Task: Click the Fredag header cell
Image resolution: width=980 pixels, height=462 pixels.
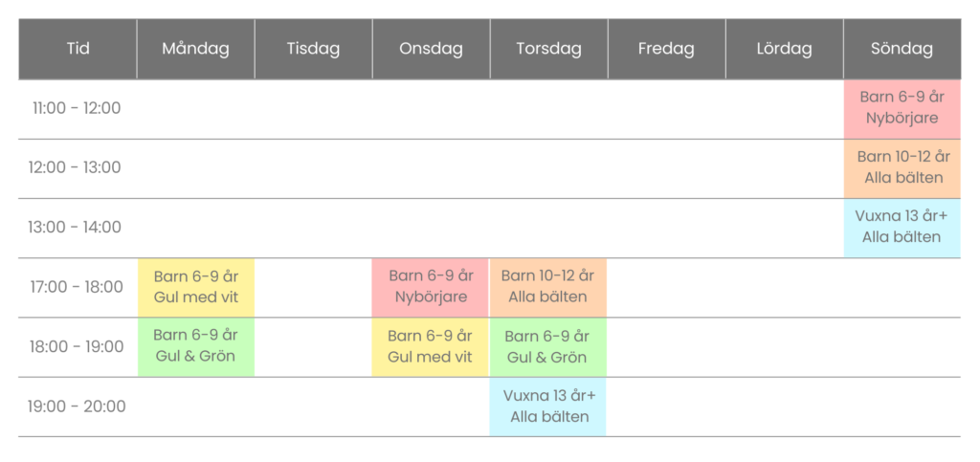Action: [x=666, y=49]
